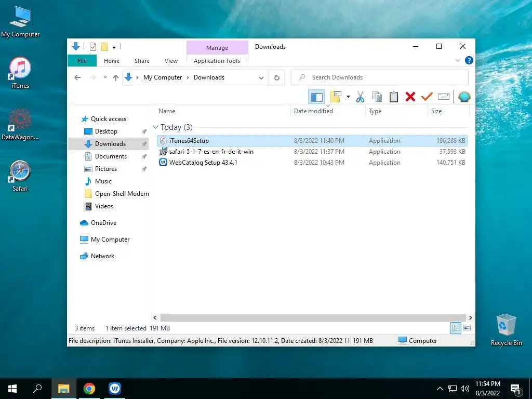Click the Properties quick access toolbar icon

click(93, 47)
